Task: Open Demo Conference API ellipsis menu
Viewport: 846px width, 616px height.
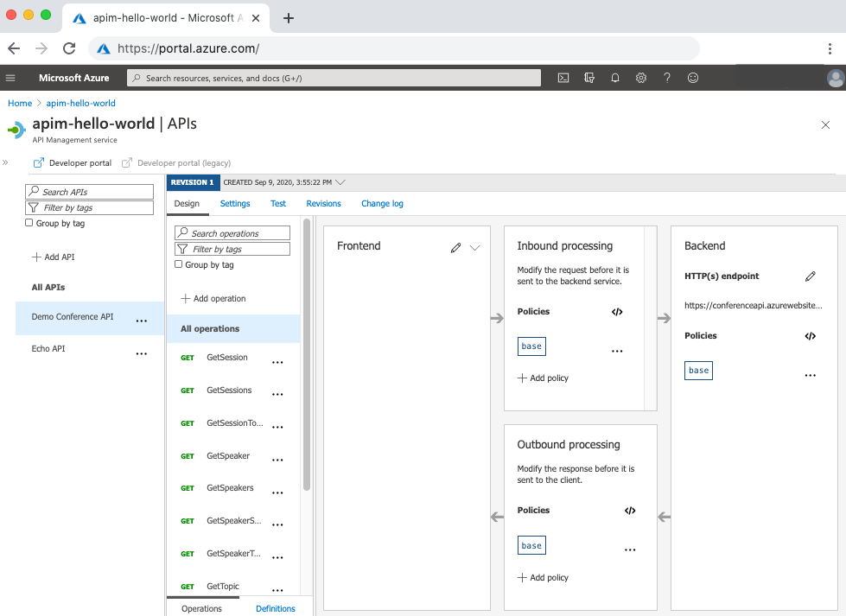Action: [x=142, y=321]
